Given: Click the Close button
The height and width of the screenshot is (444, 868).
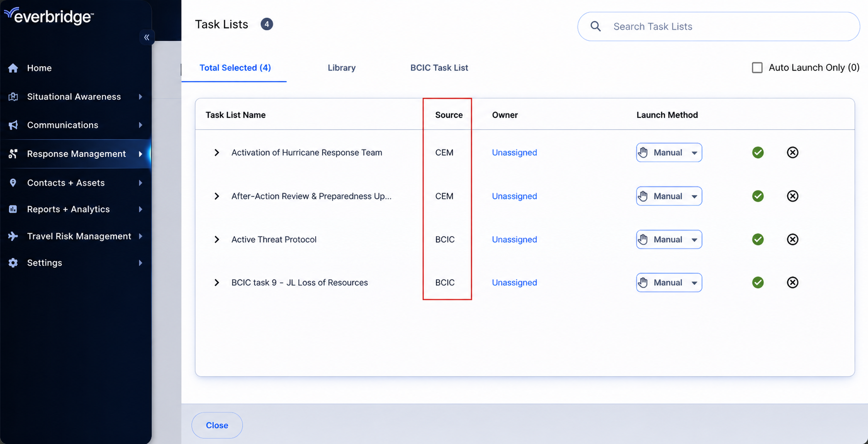Looking at the screenshot, I should [217, 425].
